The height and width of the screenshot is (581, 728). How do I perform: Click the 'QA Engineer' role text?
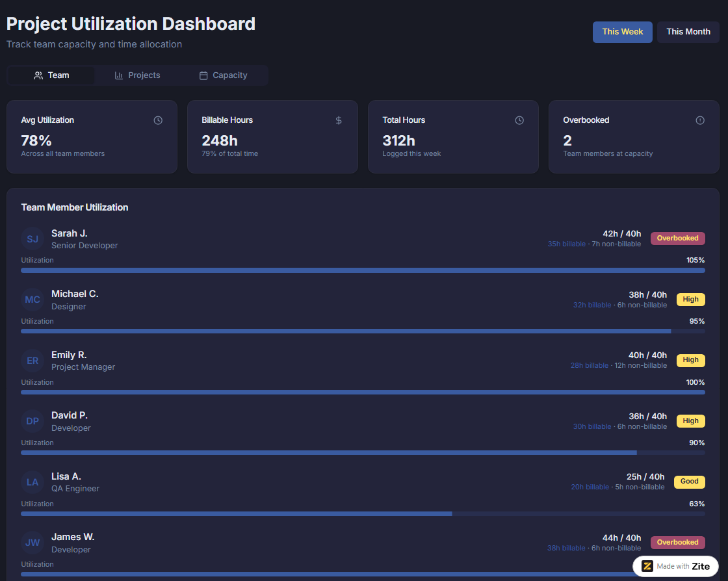point(75,489)
